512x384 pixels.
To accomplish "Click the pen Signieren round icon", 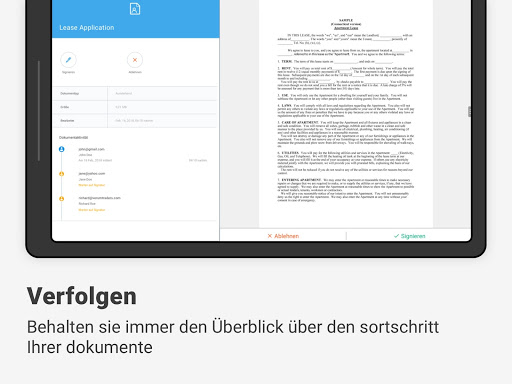I will point(68,60).
